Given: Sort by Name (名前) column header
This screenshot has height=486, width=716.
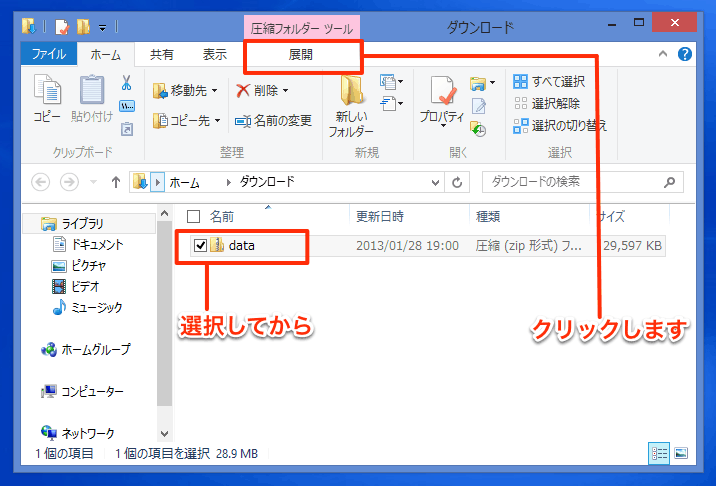Looking at the screenshot, I should [x=222, y=217].
